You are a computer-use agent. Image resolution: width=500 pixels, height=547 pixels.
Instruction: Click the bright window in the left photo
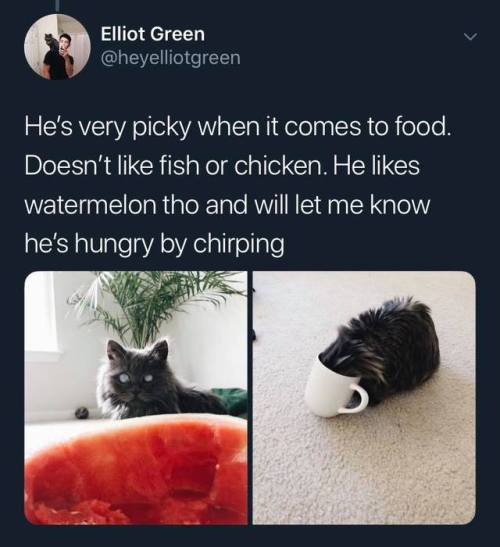(40, 314)
